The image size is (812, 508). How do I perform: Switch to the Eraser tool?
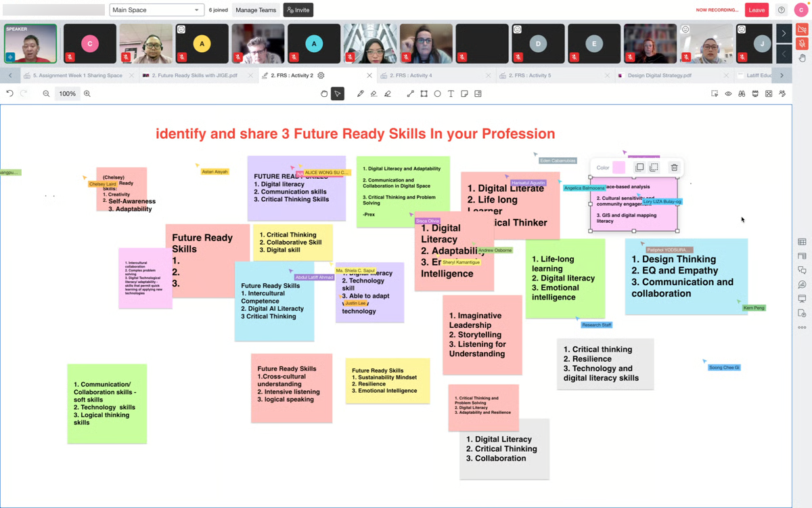coord(374,93)
